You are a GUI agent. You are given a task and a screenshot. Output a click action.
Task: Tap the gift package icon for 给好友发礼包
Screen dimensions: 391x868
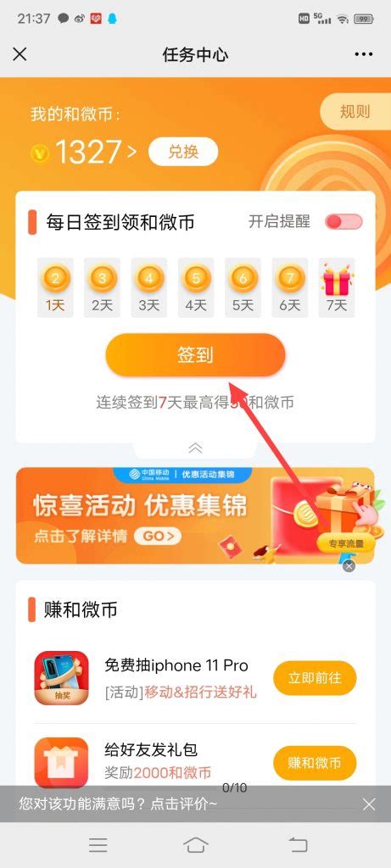click(61, 763)
